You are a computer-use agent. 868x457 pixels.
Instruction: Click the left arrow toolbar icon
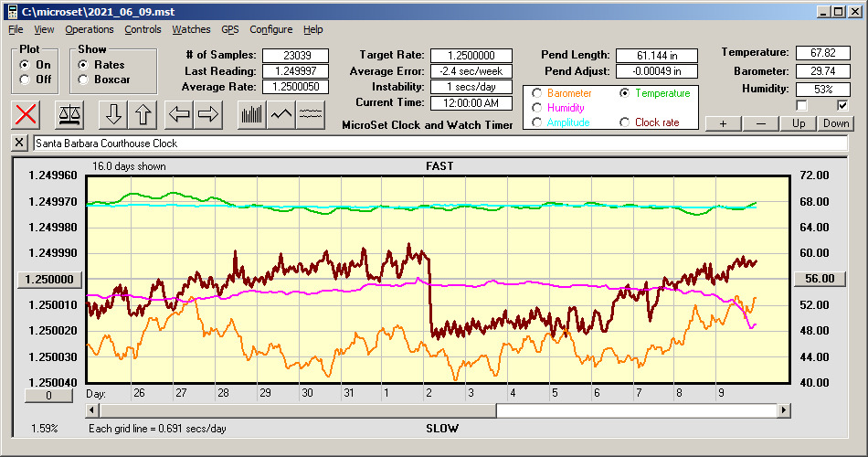pos(179,114)
